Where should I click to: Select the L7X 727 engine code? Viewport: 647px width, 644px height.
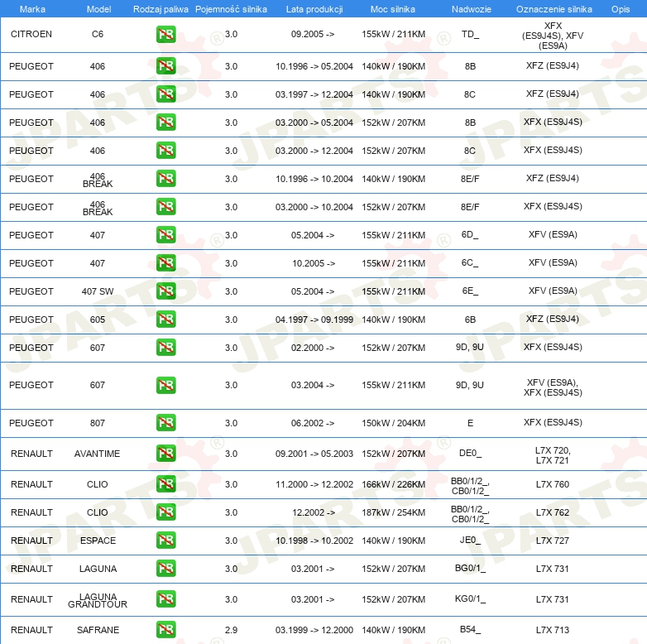click(x=553, y=541)
